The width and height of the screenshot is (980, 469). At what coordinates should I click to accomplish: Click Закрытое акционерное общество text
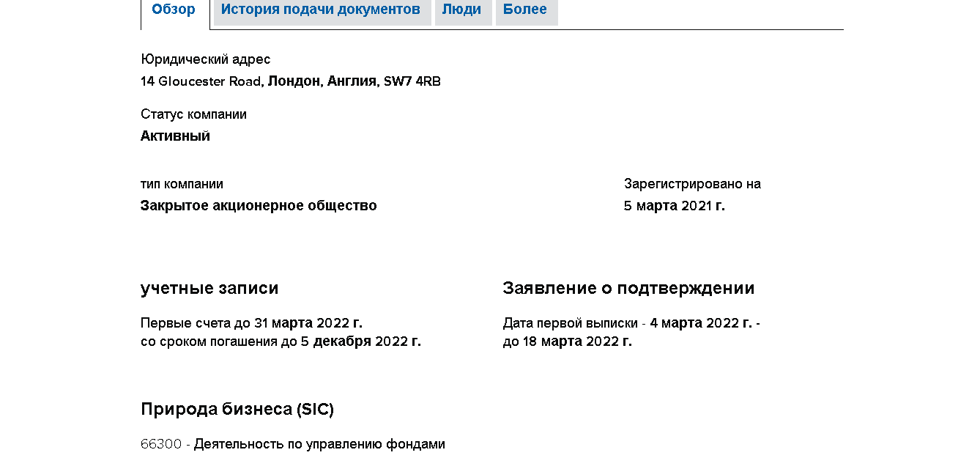pyautogui.click(x=259, y=206)
